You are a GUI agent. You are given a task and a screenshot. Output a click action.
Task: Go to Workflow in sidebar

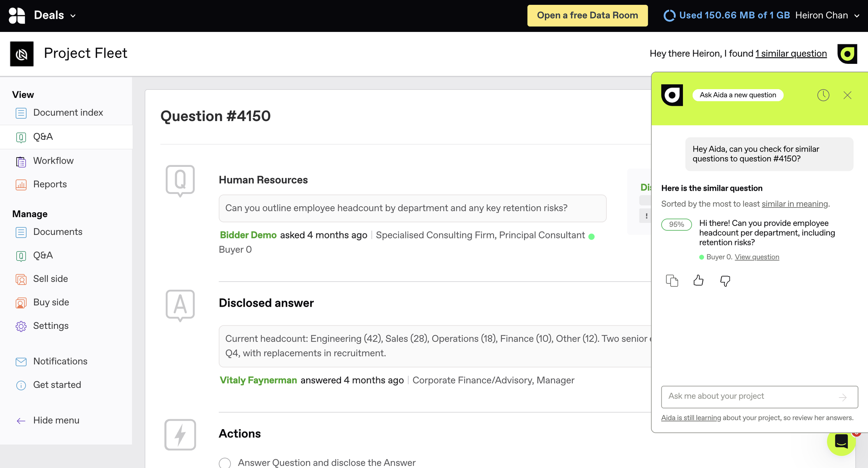[53, 161]
